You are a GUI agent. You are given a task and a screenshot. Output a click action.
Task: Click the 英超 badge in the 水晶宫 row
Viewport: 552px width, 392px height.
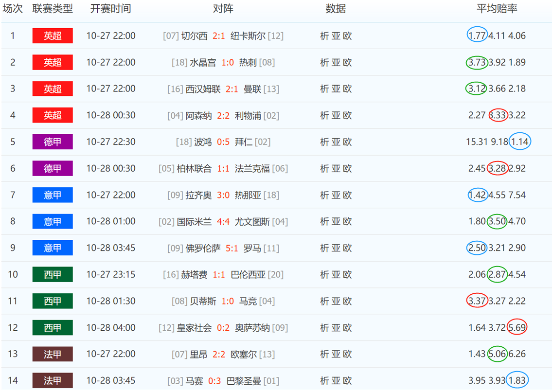pos(53,62)
